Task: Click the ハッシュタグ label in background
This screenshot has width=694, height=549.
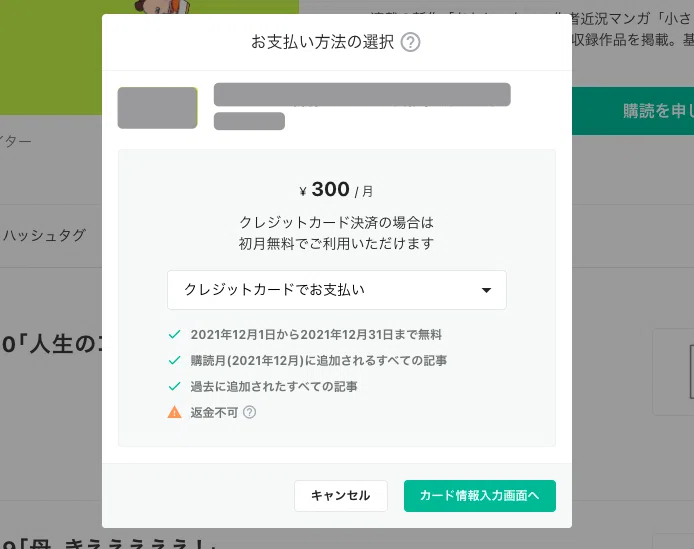Action: click(43, 235)
